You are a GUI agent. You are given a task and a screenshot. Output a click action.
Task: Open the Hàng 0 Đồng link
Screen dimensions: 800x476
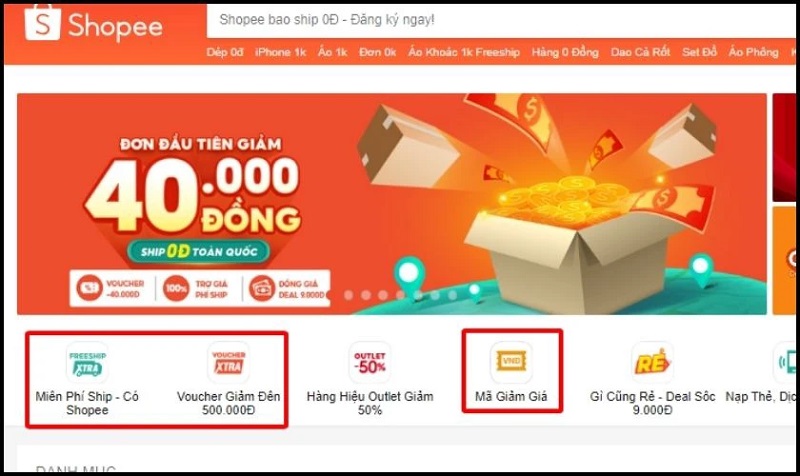point(565,52)
